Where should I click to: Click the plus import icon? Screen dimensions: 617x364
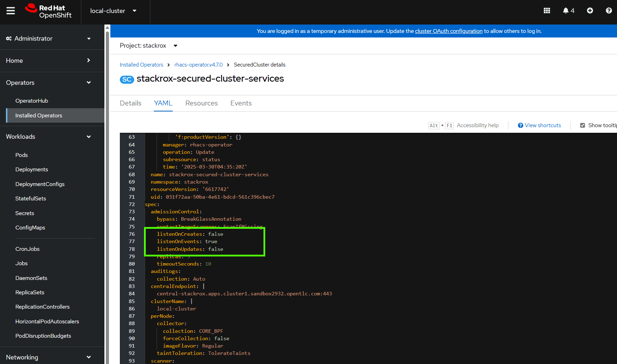click(x=590, y=11)
